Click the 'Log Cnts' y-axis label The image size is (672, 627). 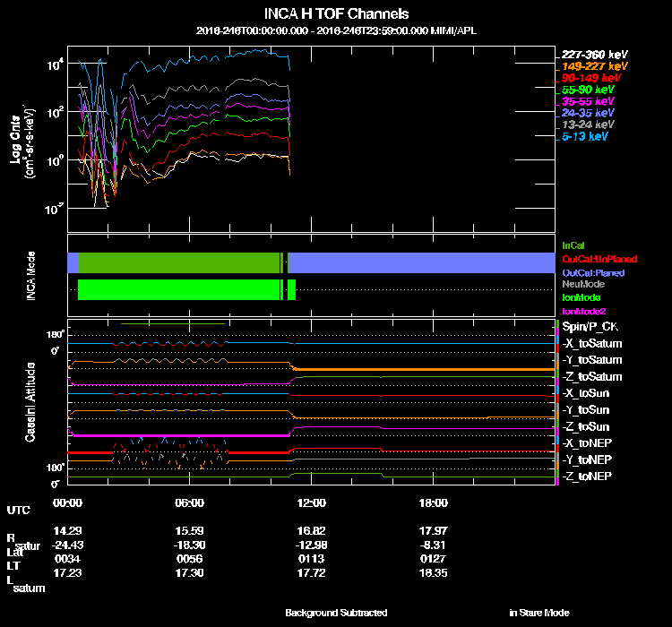[x=15, y=140]
